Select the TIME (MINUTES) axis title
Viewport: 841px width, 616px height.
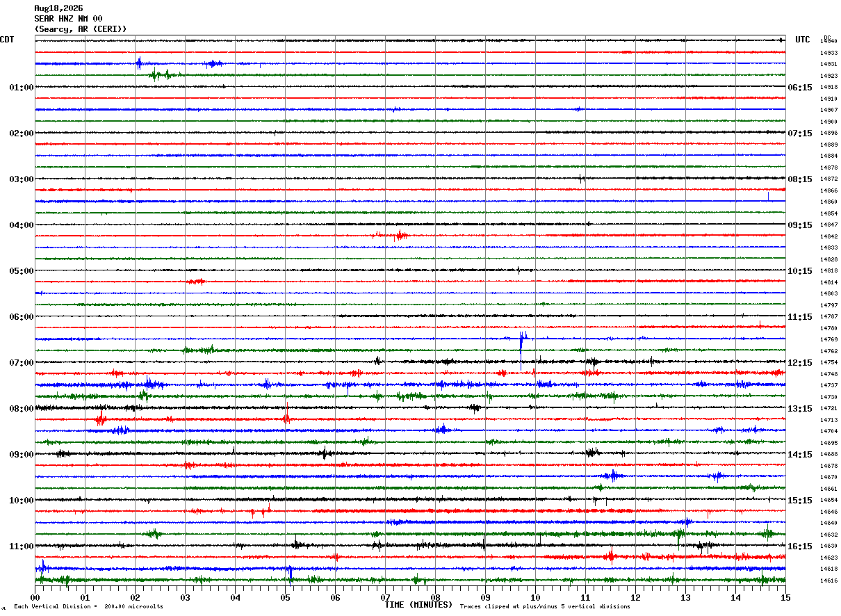pyautogui.click(x=418, y=605)
